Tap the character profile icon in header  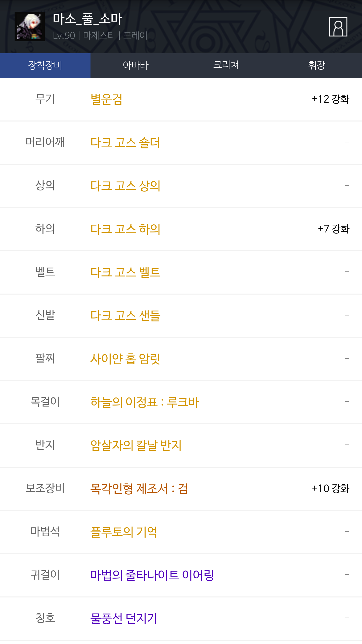pos(338,27)
